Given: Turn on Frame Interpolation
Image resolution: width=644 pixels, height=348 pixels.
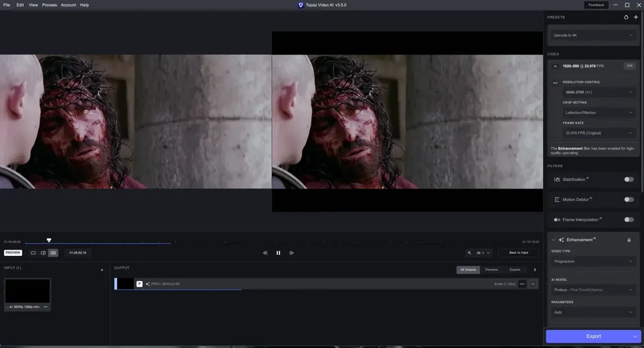Looking at the screenshot, I should coord(629,219).
